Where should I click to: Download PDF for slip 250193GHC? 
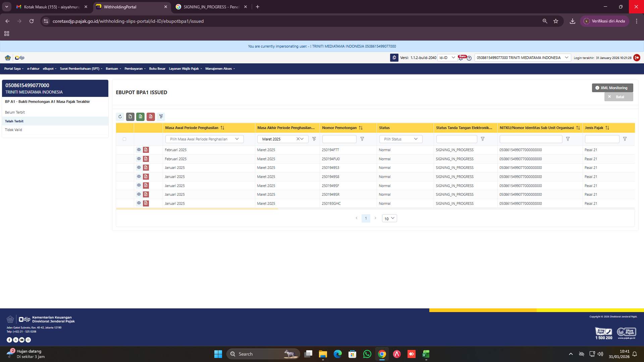click(x=146, y=203)
